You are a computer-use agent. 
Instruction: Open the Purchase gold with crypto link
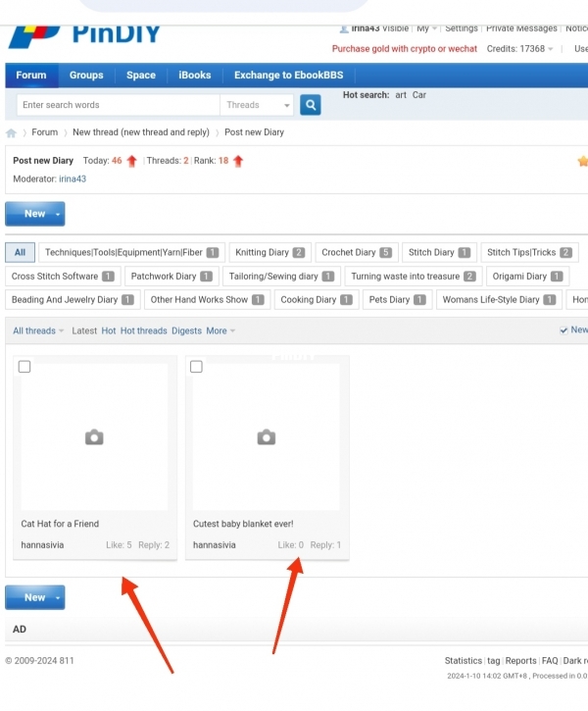[405, 49]
